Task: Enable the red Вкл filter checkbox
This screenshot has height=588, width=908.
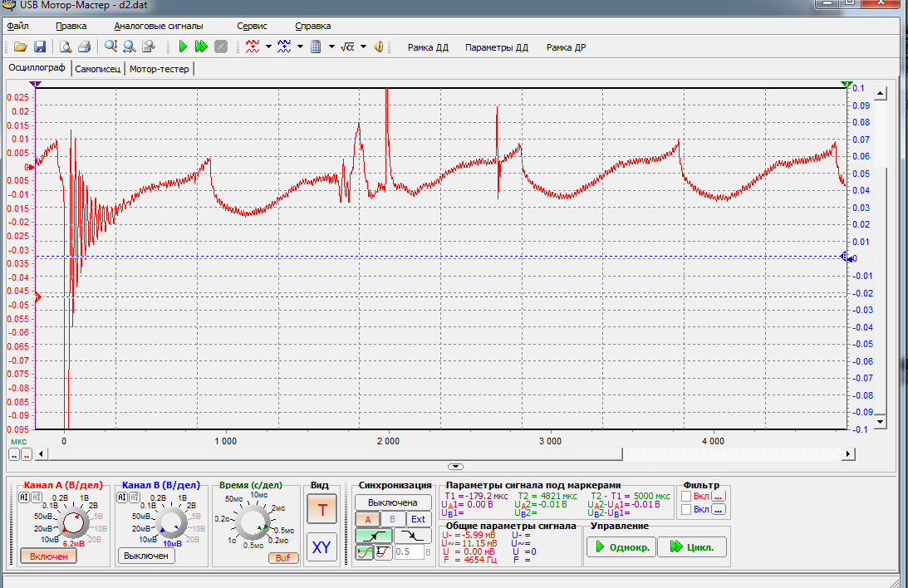Action: point(686,497)
